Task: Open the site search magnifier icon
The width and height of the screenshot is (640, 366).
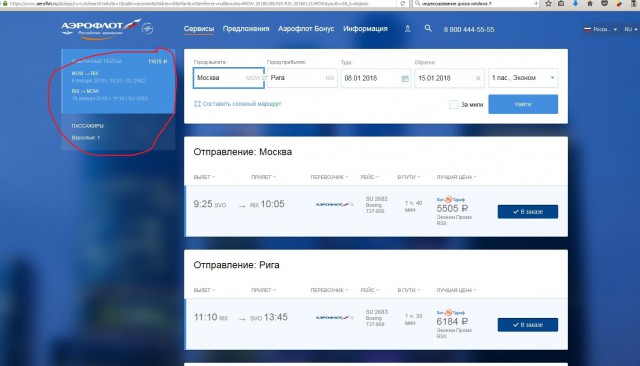Action: coord(428,29)
